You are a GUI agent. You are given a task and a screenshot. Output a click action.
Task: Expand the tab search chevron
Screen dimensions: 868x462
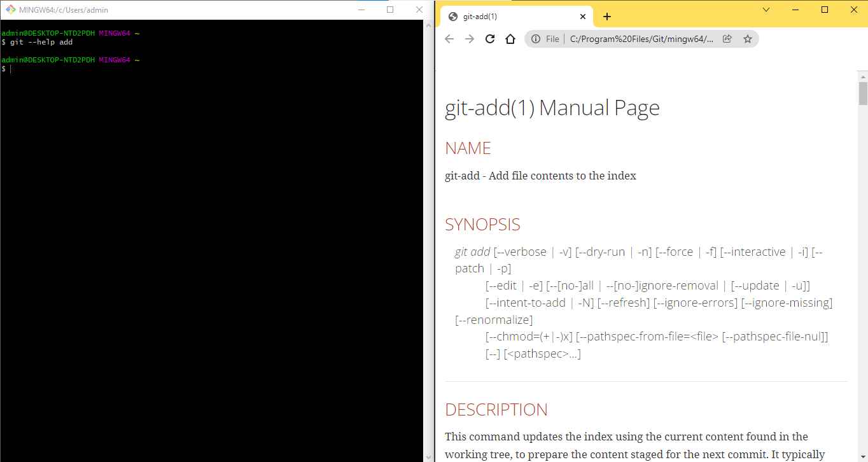(766, 10)
